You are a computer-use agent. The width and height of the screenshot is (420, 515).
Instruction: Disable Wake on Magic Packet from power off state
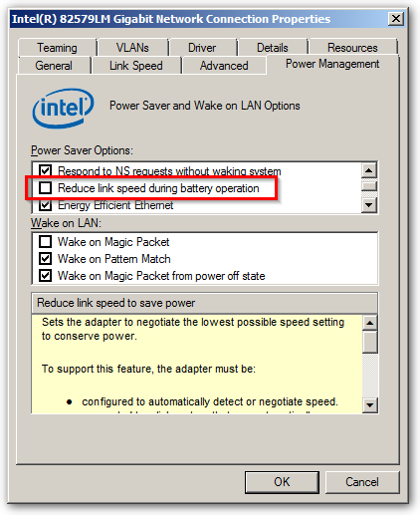[x=45, y=276]
